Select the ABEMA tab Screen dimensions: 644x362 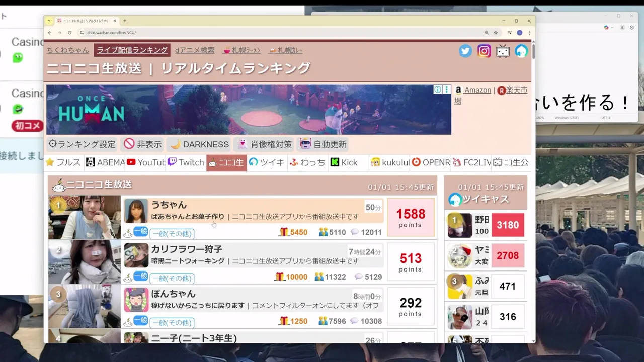point(105,162)
